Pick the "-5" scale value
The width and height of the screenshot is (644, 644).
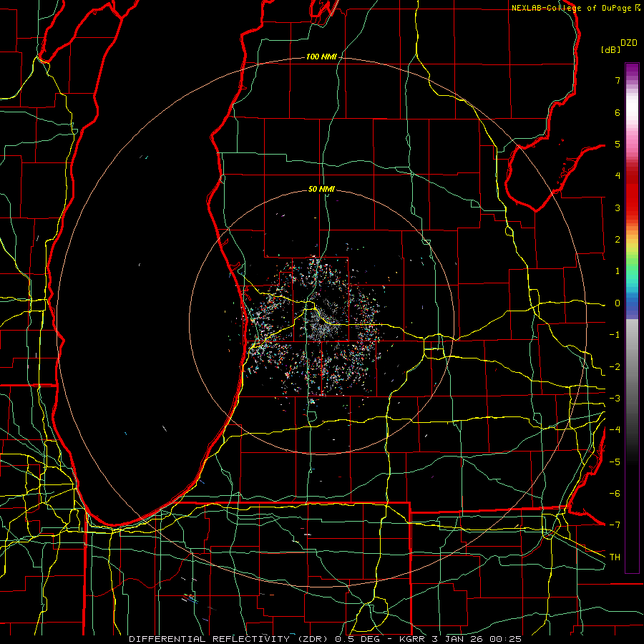[615, 462]
